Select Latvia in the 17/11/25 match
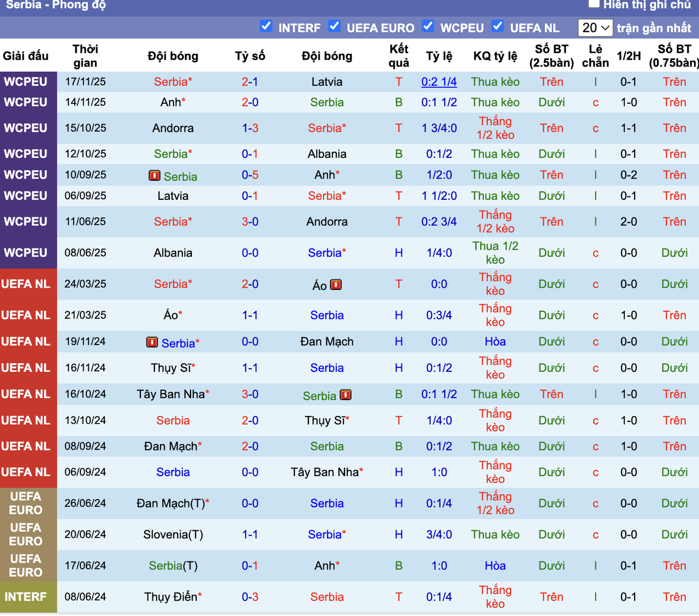699x616 pixels. click(x=327, y=82)
